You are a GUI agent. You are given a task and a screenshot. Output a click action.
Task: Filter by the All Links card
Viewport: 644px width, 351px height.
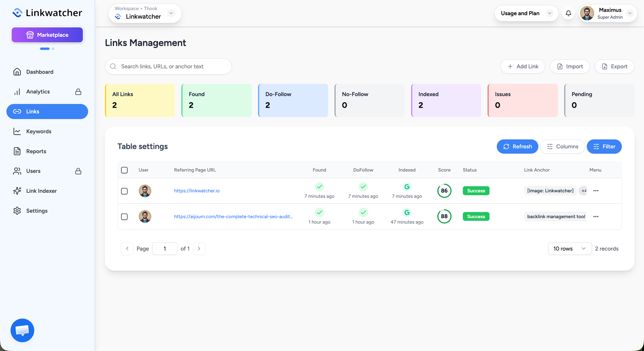(x=140, y=100)
